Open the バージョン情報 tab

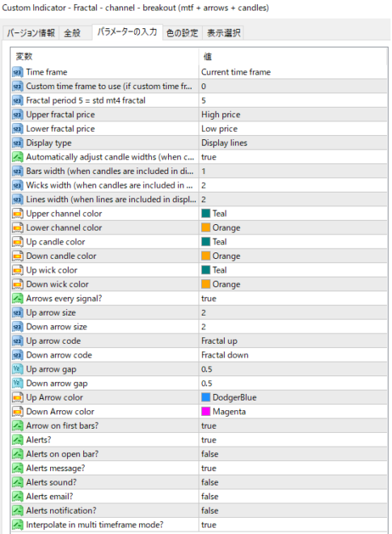point(31,33)
